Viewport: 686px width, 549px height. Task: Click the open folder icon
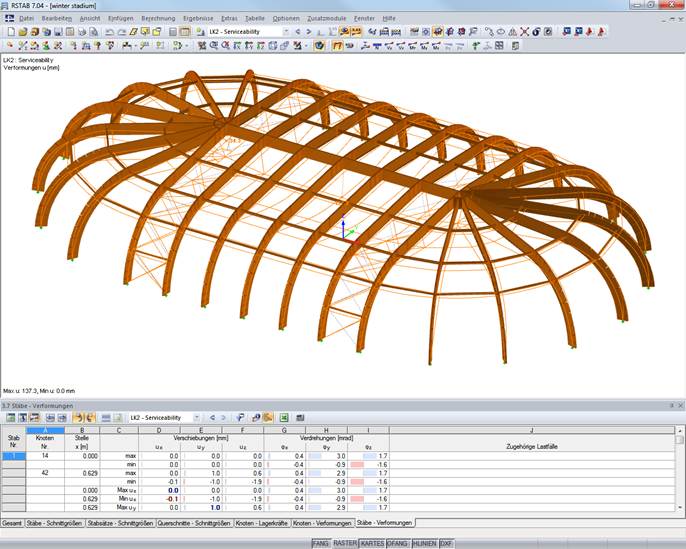click(x=22, y=32)
